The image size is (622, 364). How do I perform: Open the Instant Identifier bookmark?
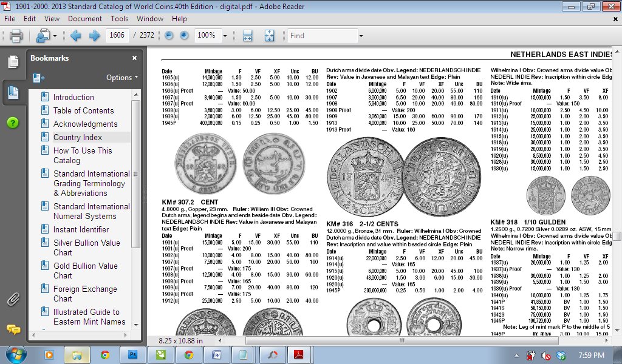(81, 229)
